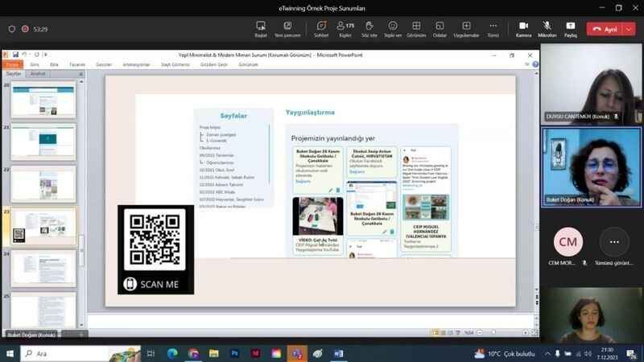This screenshot has height=362, width=644.
Task: Share screen with Paylaş icon
Action: pos(571,30)
